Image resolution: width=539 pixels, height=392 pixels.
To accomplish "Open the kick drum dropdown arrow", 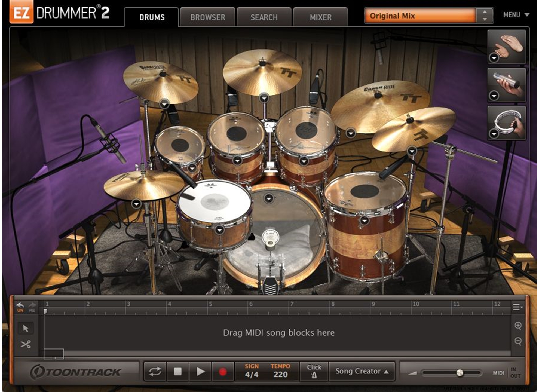I will click(269, 199).
